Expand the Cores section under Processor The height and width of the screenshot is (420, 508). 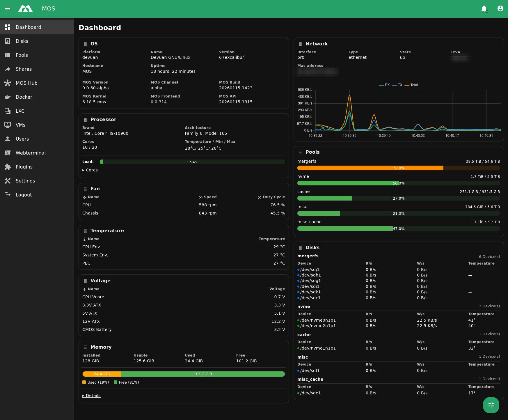click(x=90, y=170)
